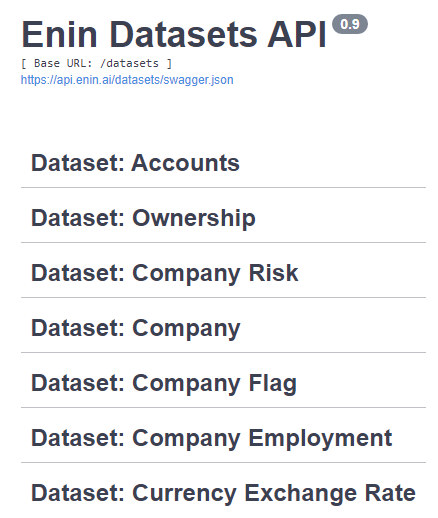The height and width of the screenshot is (518, 438).
Task: Expand the Dataset: Company Employment section
Action: tap(223, 438)
